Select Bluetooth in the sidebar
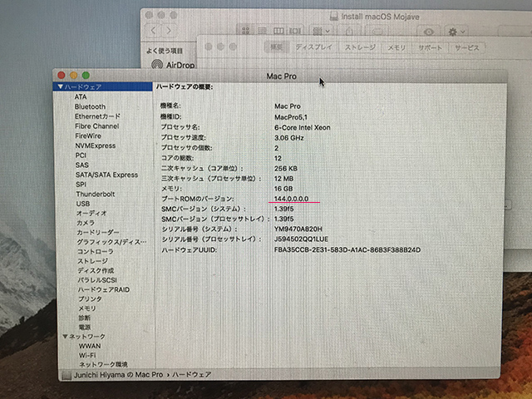532x399 pixels. [90, 106]
